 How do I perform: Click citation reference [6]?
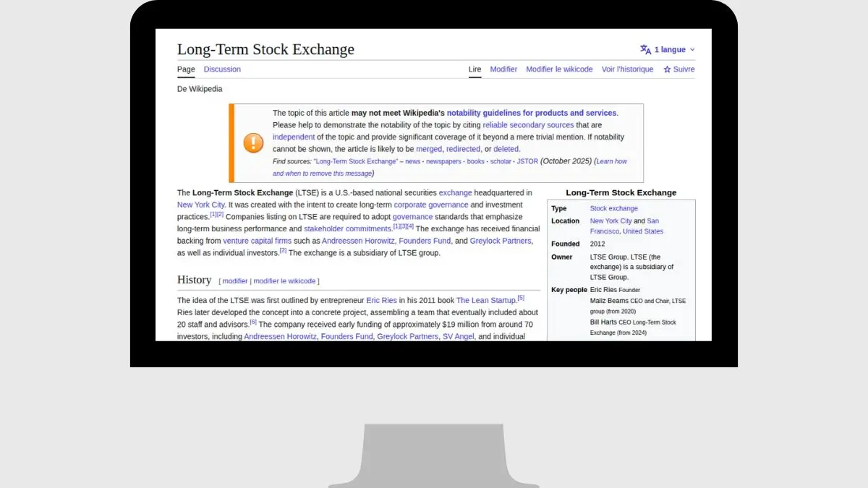click(x=253, y=322)
